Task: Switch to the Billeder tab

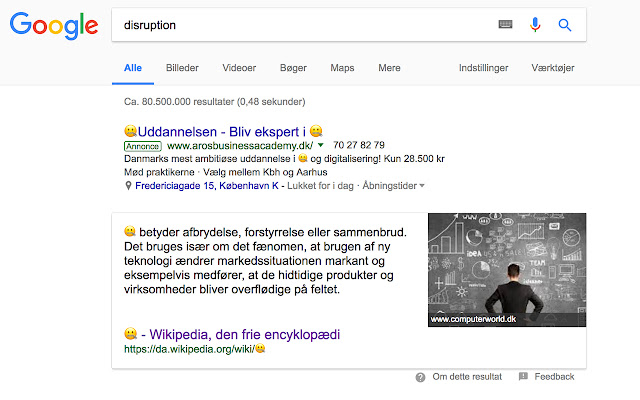Action: 182,68
